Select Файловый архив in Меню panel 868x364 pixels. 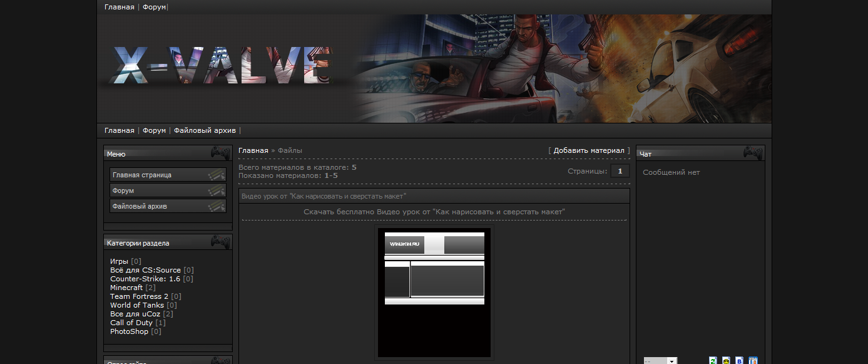coord(168,206)
